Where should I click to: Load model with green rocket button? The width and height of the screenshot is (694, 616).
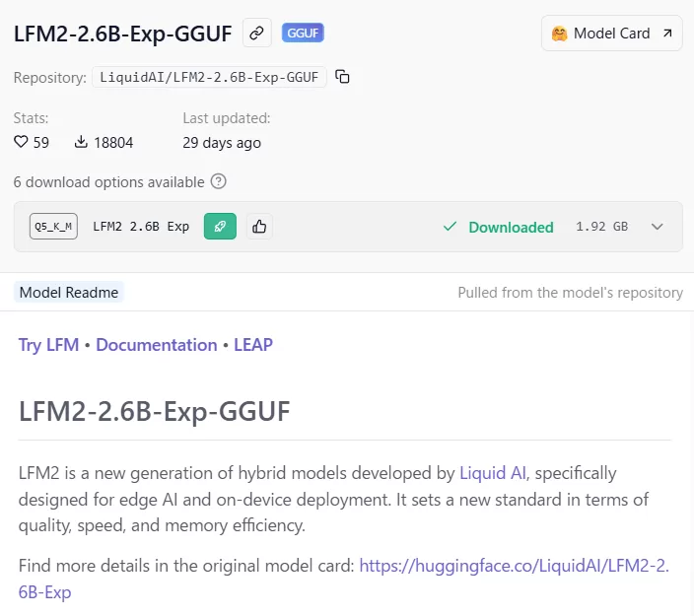click(x=220, y=226)
